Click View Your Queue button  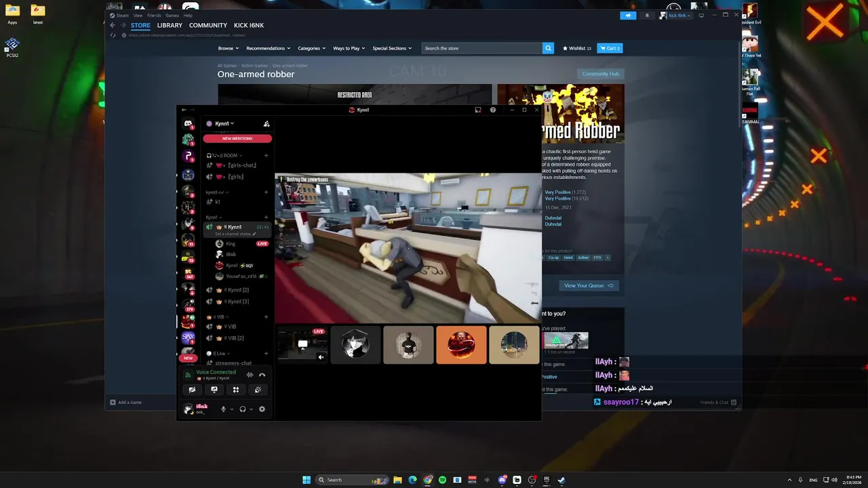pyautogui.click(x=589, y=285)
